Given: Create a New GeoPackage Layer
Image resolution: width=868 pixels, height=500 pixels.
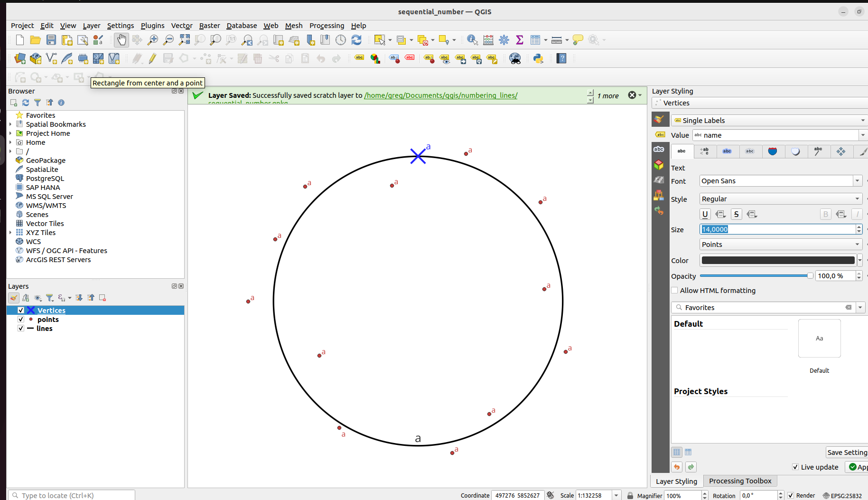Looking at the screenshot, I should click(36, 58).
